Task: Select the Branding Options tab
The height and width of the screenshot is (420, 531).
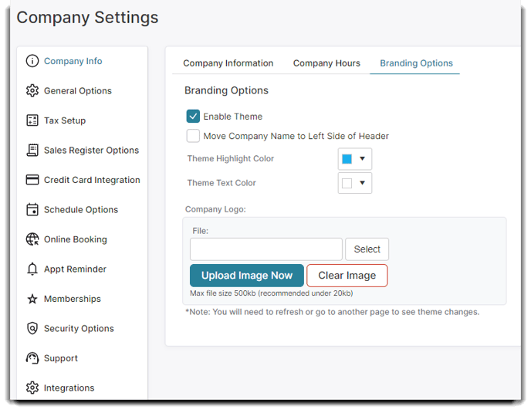Action: pyautogui.click(x=416, y=63)
